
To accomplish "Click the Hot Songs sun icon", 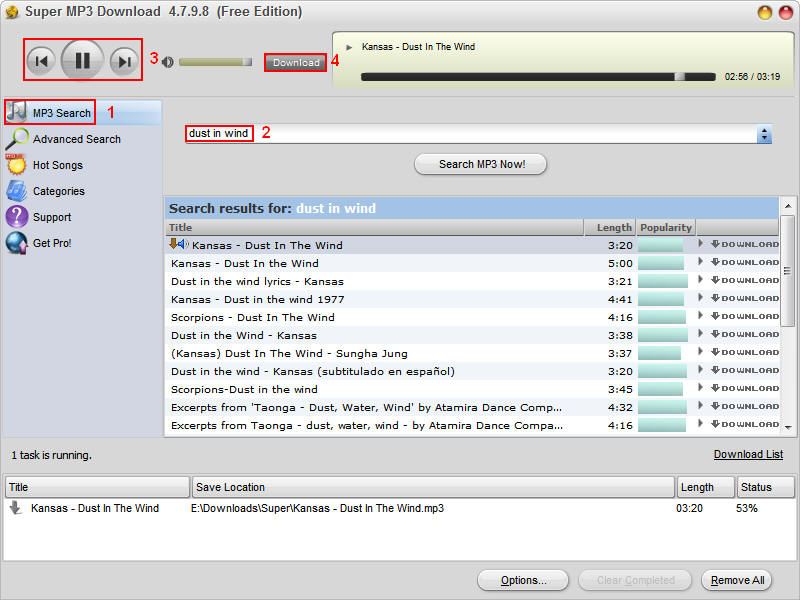I will tap(16, 164).
